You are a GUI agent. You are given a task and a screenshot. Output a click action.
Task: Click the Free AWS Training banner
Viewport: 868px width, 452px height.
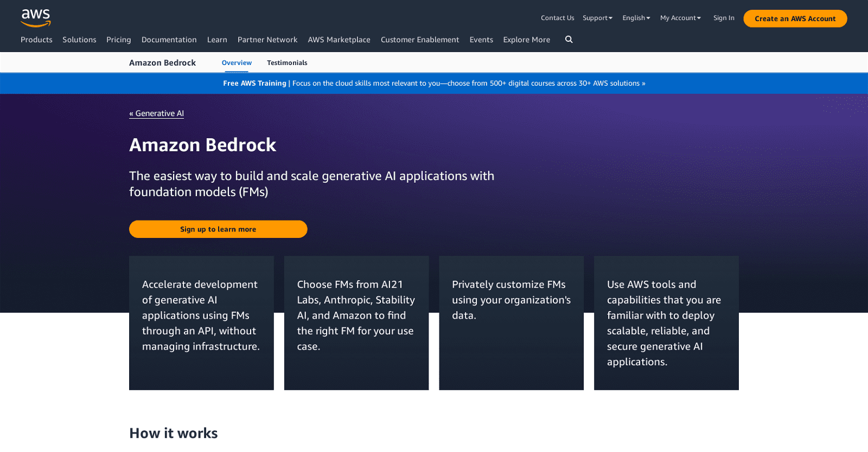click(434, 83)
